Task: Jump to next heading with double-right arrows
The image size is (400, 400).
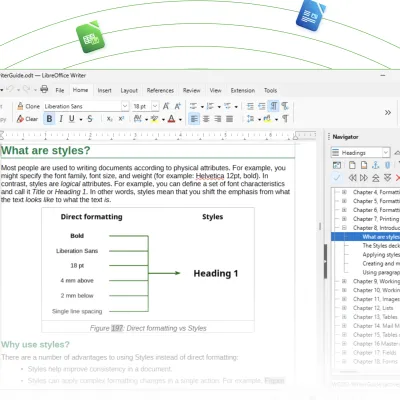Action: point(364,178)
